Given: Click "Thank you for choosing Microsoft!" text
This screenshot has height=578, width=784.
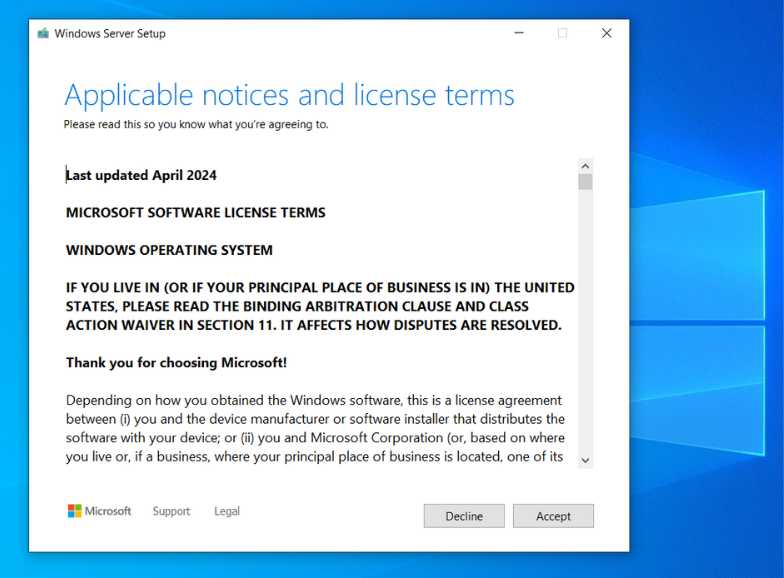Looking at the screenshot, I should coord(176,362).
